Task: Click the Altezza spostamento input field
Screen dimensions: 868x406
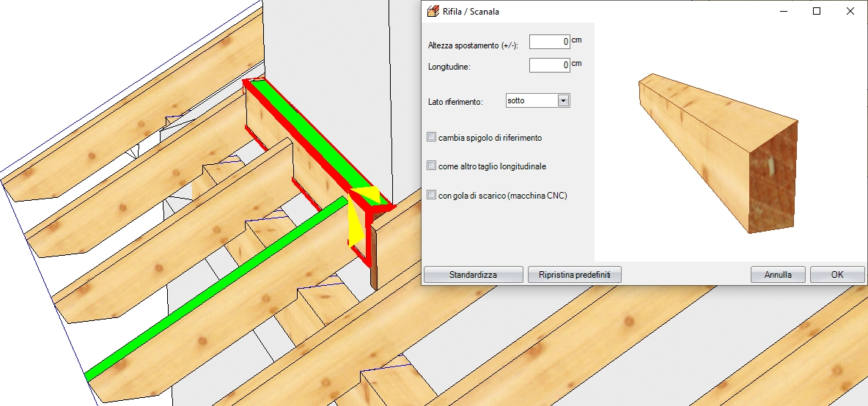Action: click(x=549, y=43)
